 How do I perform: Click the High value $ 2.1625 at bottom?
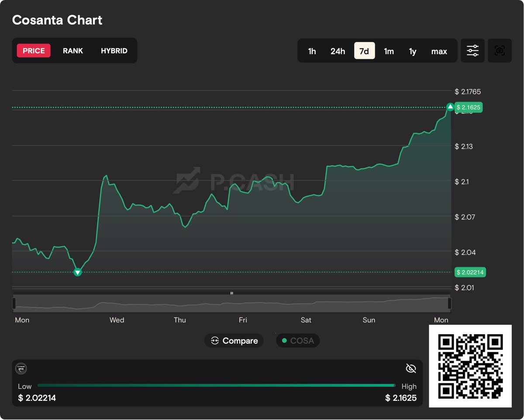[x=401, y=398]
